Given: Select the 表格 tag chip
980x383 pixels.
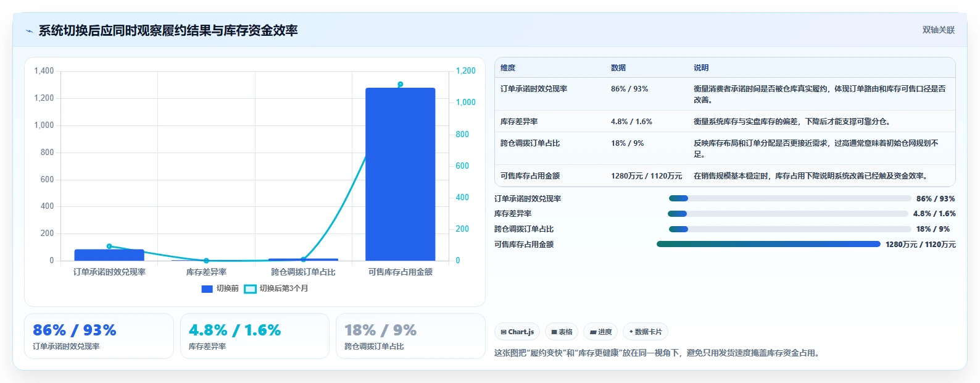Looking at the screenshot, I should 562,332.
